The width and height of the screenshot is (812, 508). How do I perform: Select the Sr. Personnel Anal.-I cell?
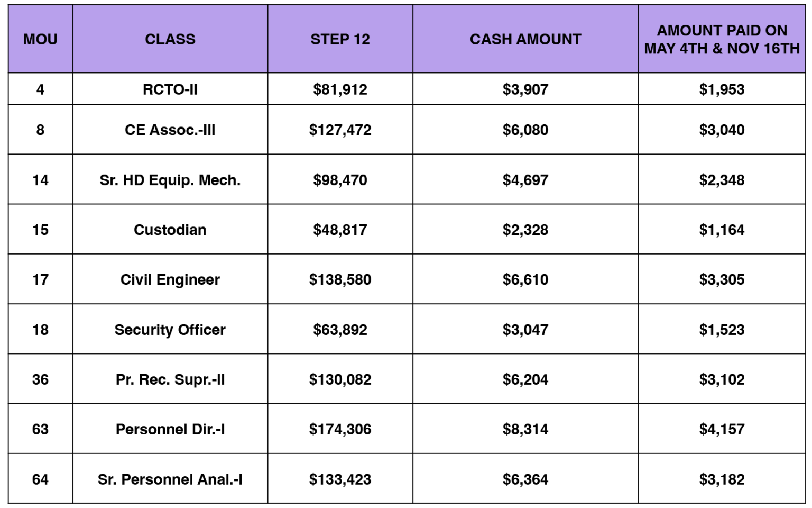coord(170,479)
